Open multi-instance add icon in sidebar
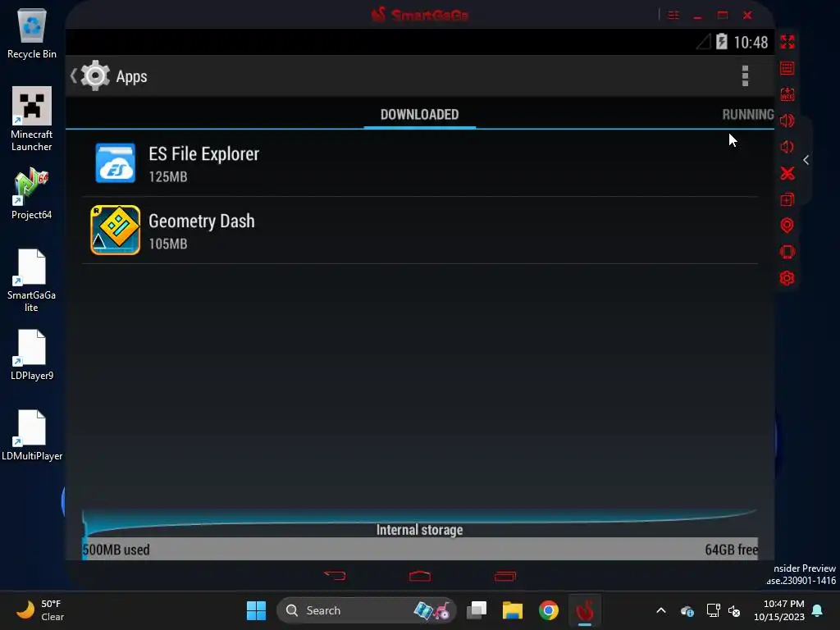840x630 pixels. 787,199
